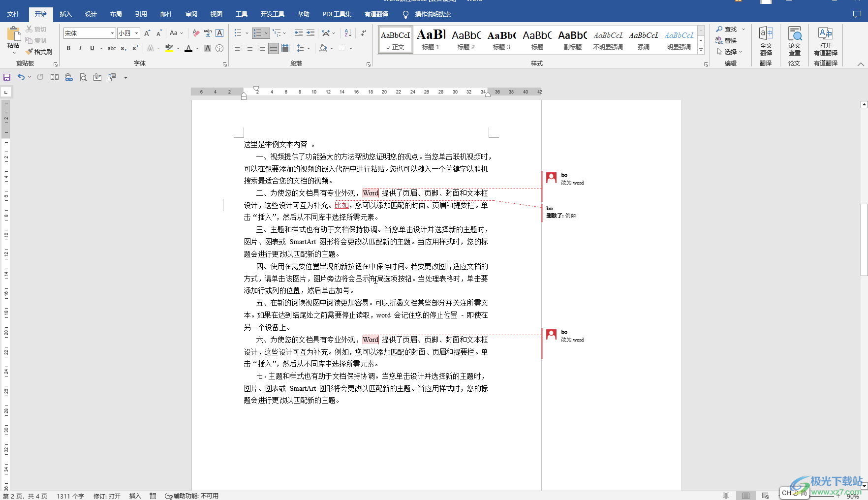Apply distributed alignment to paragraph
This screenshot has height=500, width=868.
tap(285, 48)
